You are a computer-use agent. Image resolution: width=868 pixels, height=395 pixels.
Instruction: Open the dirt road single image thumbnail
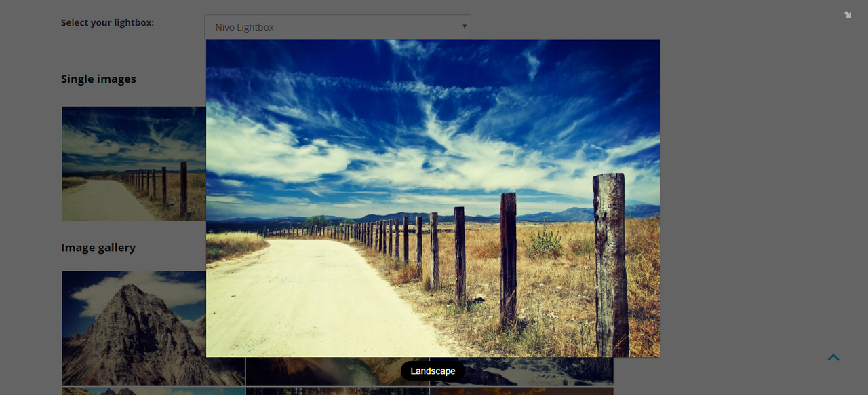(134, 163)
